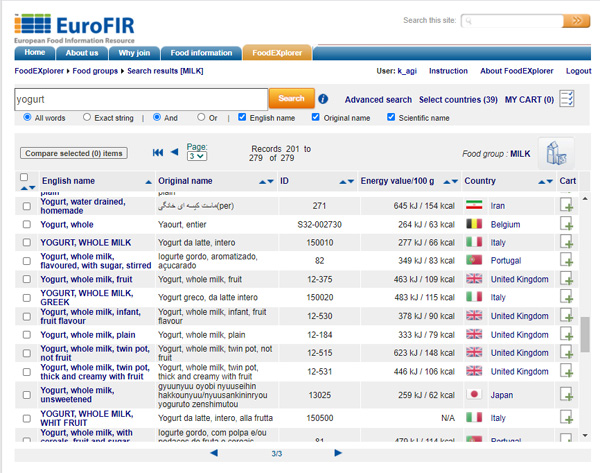Add Belgium Yogurt, whole to cart
Image resolution: width=600 pixels, height=473 pixels.
coord(566,223)
